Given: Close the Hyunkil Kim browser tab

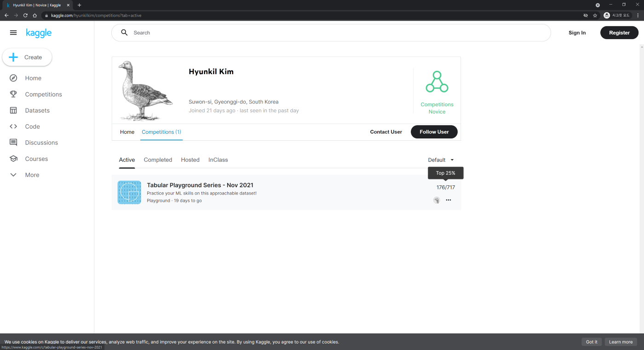Looking at the screenshot, I should (x=68, y=5).
